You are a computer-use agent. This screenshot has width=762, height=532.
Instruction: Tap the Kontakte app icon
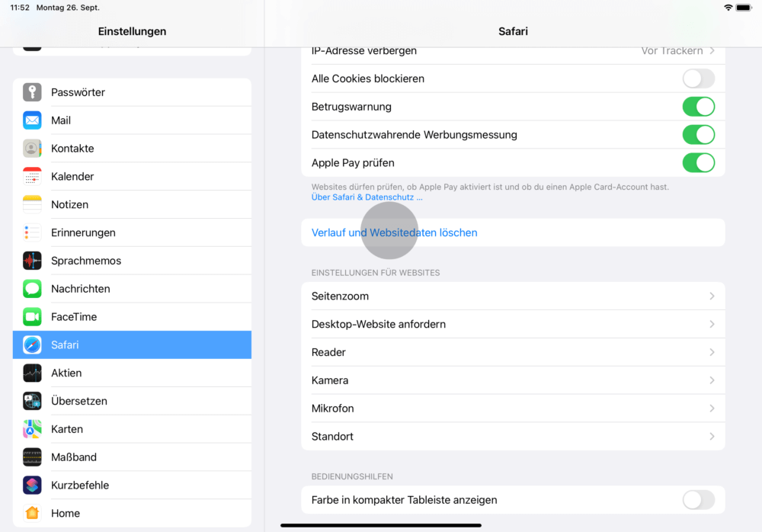[x=32, y=149]
